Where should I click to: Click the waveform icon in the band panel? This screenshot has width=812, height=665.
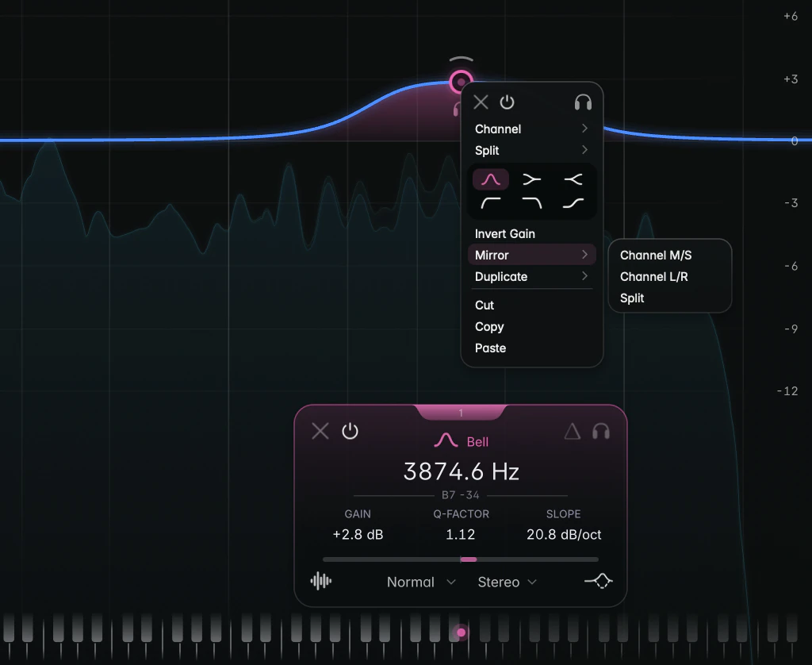[x=321, y=581]
